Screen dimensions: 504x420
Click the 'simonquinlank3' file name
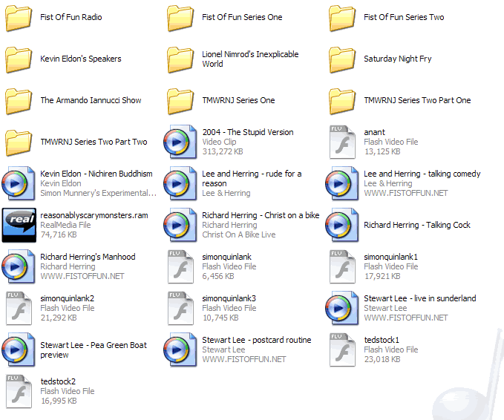[x=229, y=298]
